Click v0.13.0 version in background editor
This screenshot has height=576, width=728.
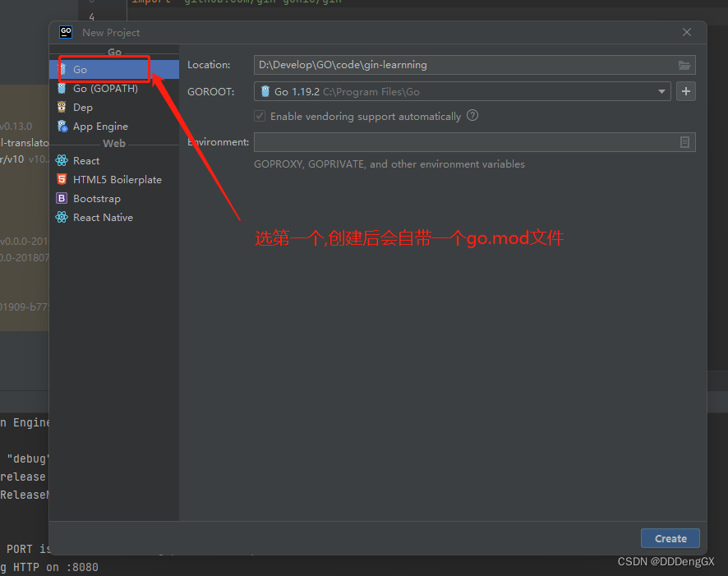(x=16, y=127)
